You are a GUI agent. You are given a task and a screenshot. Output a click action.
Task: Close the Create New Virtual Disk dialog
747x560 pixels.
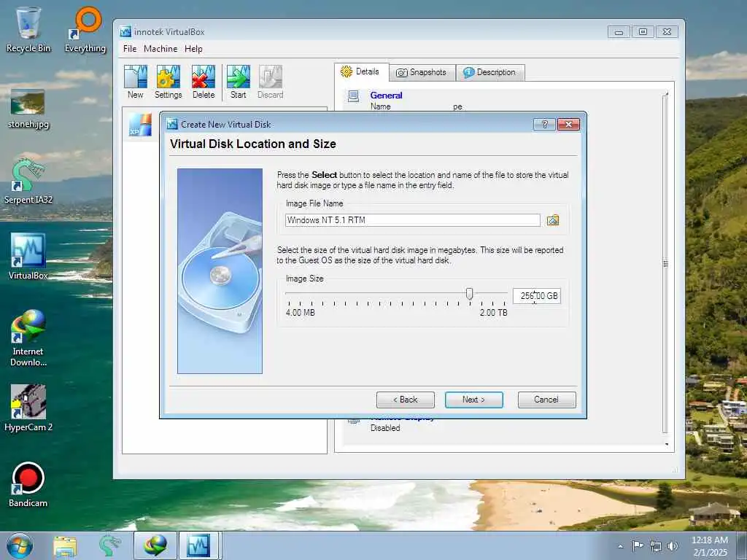point(568,124)
